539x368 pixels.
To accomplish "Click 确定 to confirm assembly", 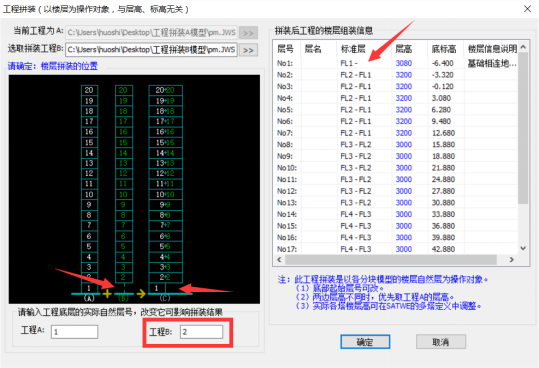I will click(365, 342).
